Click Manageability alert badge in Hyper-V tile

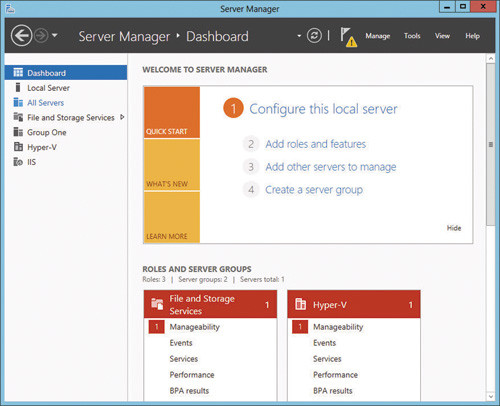point(300,327)
